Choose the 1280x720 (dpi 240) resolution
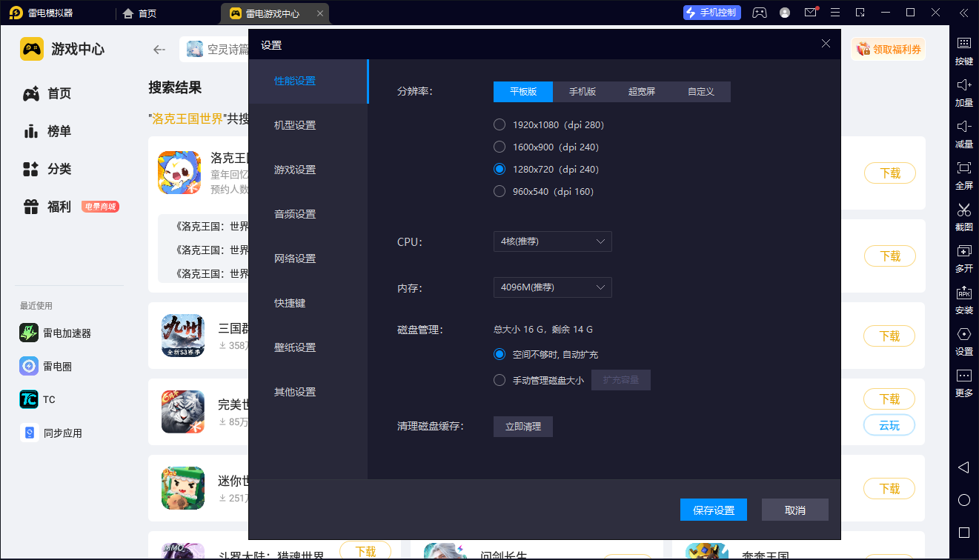Screen dimensions: 979x560 click(546, 170)
